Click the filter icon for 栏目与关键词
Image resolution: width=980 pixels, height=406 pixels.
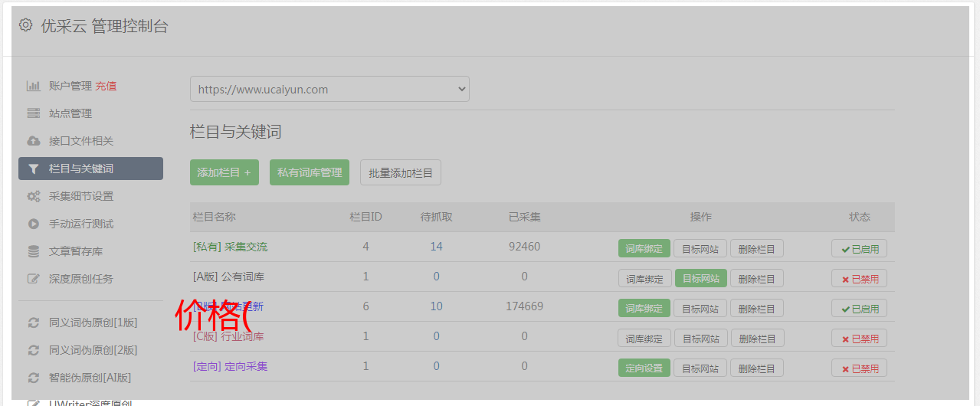click(33, 169)
